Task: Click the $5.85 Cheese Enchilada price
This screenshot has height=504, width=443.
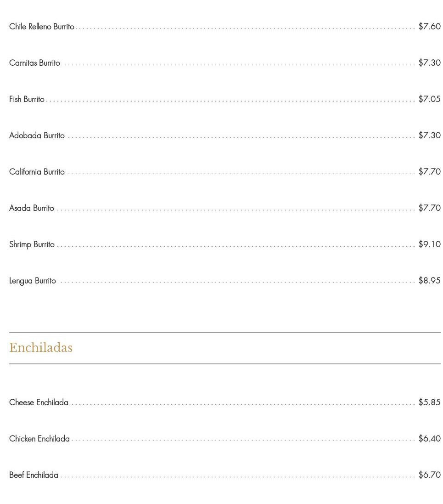Action: click(x=429, y=402)
